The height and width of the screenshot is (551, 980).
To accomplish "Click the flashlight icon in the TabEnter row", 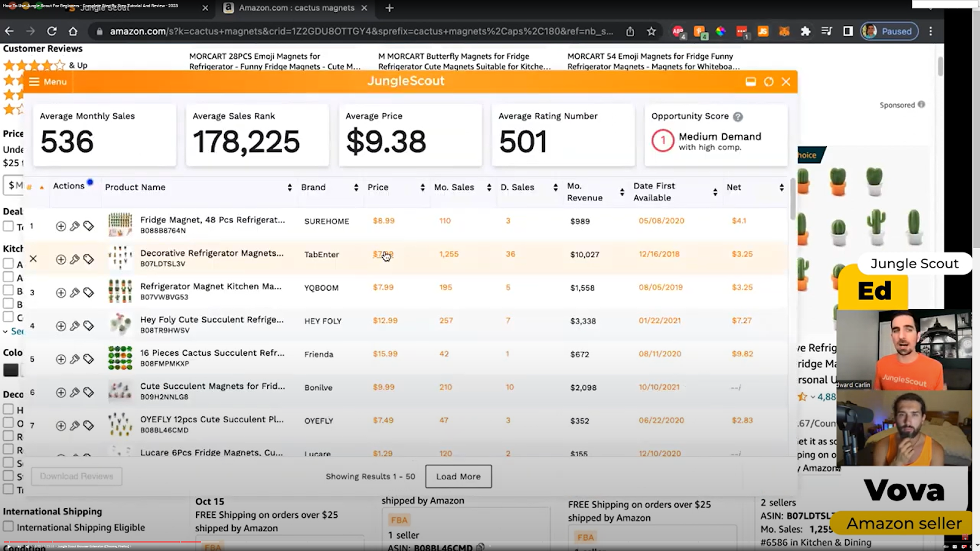I will (75, 260).
